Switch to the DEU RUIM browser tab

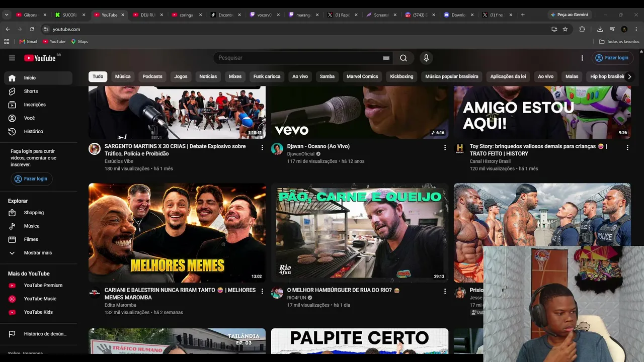(147, 15)
